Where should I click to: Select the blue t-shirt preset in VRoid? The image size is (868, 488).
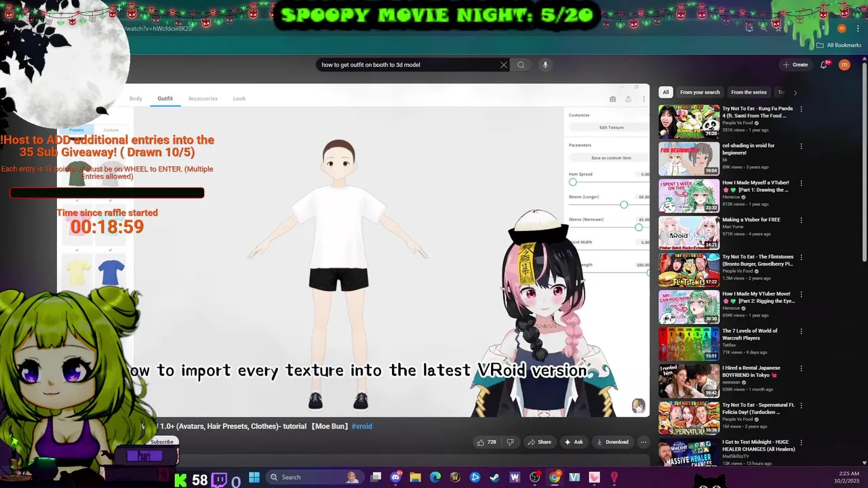111,272
